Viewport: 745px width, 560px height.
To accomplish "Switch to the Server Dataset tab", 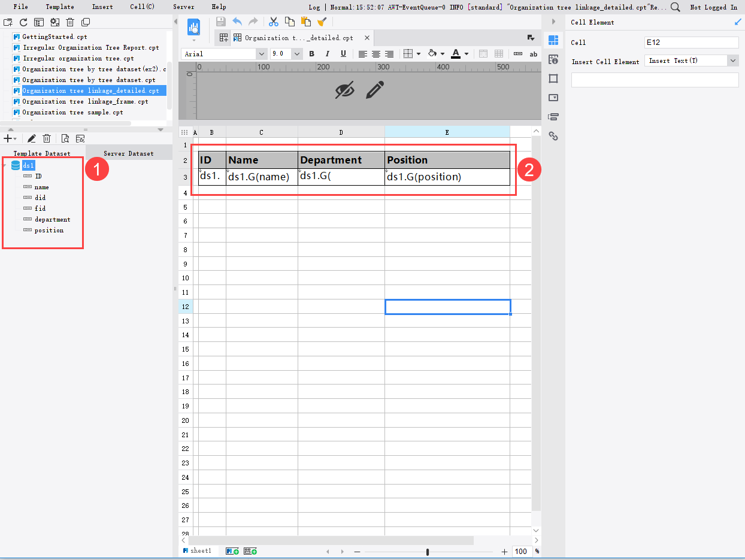I will (x=128, y=153).
